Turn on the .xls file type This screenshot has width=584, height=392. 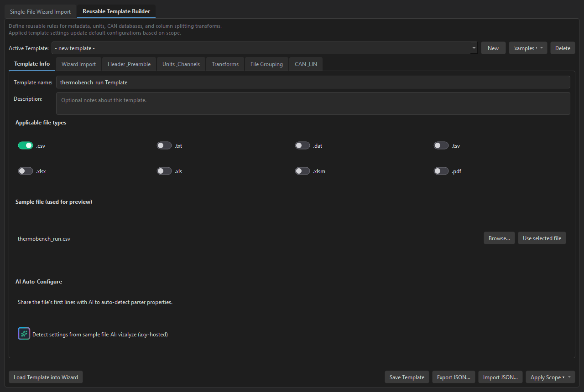[x=164, y=171]
